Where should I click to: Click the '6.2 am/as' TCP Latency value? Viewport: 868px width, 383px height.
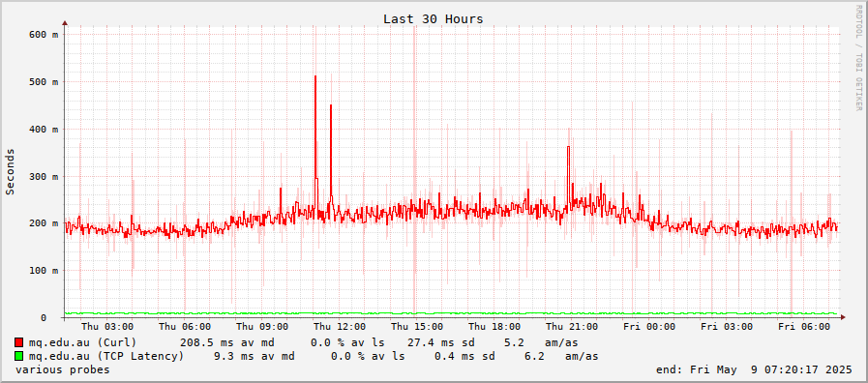click(561, 356)
